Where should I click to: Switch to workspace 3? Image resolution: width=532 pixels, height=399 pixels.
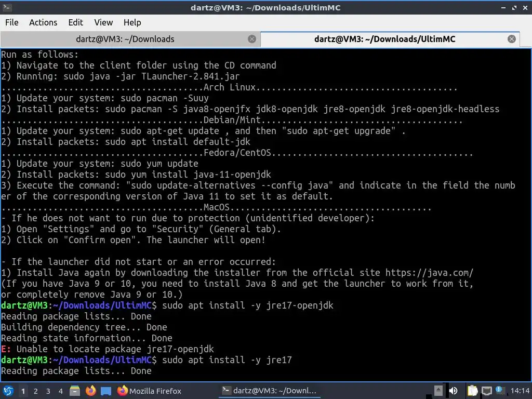click(x=48, y=391)
